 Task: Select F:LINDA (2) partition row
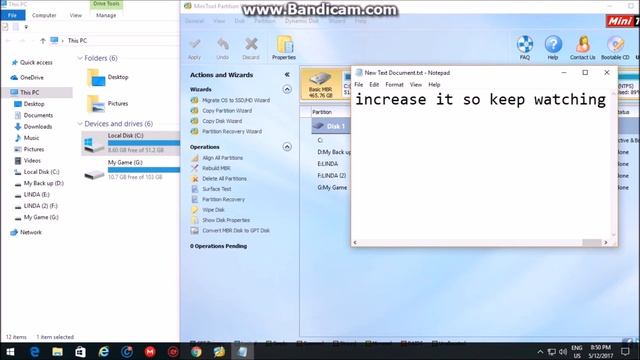tap(331, 176)
